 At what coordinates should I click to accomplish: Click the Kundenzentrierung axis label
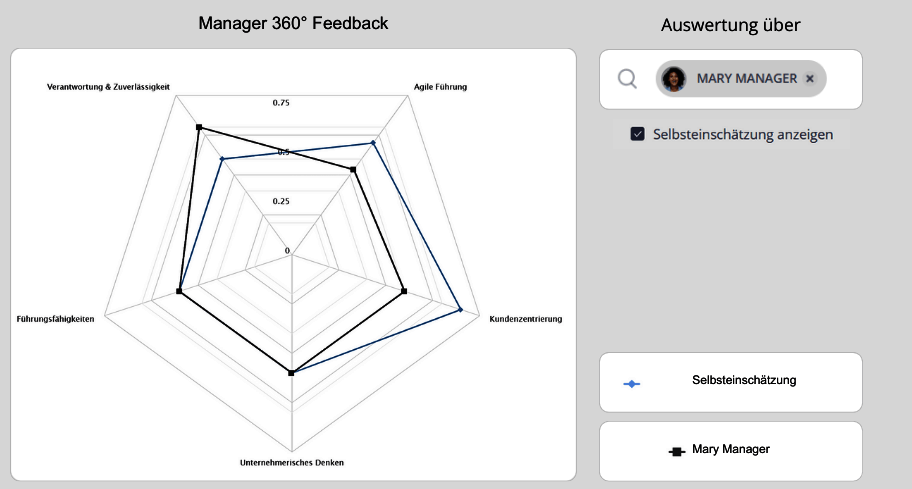pos(525,319)
